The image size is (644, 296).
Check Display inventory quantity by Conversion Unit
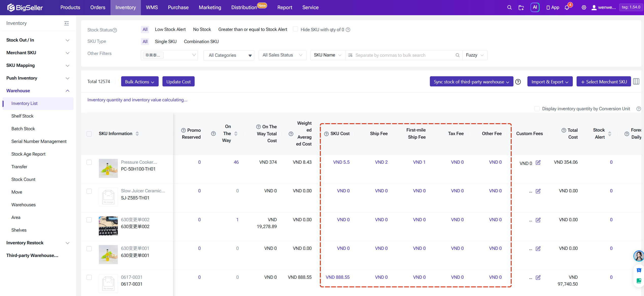click(537, 109)
